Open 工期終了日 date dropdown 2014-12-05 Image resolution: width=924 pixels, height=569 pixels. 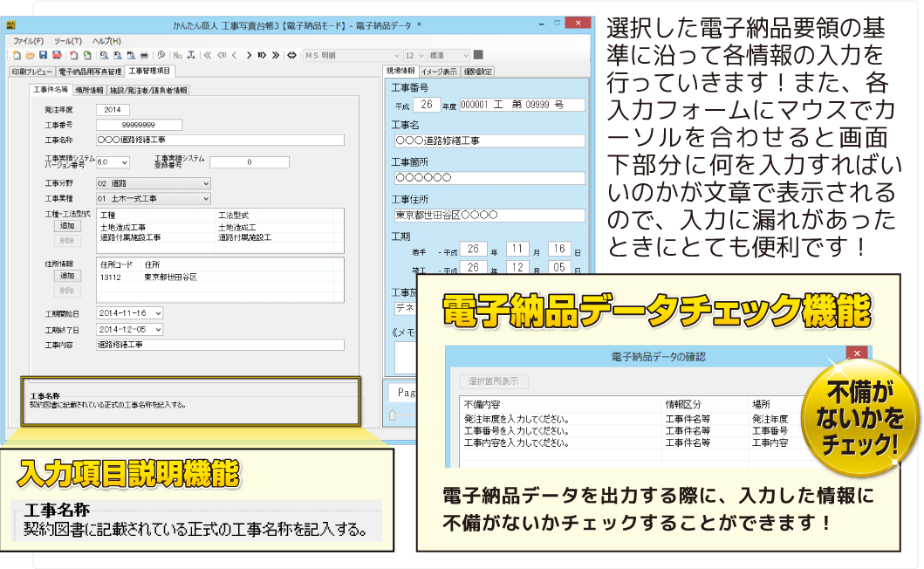coord(130,330)
